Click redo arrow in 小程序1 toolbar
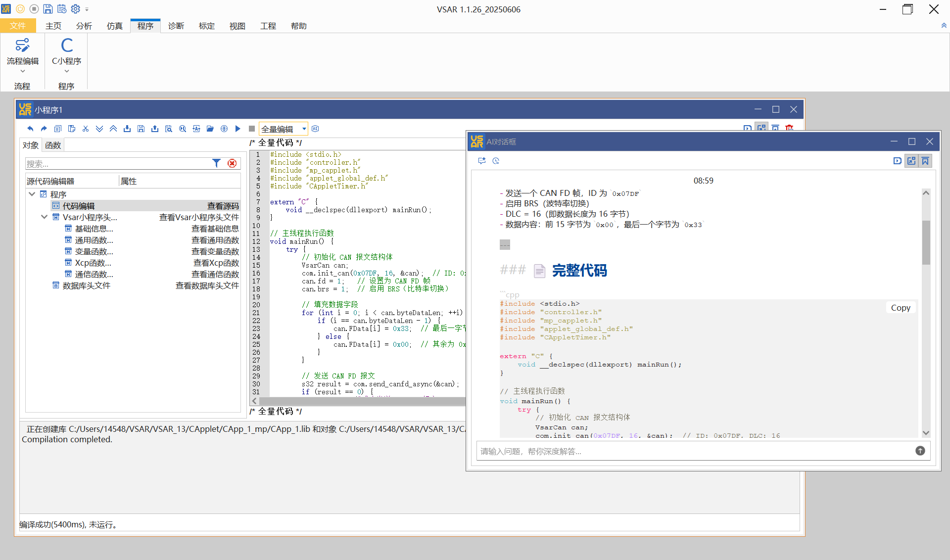The width and height of the screenshot is (950, 560). pyautogui.click(x=44, y=129)
